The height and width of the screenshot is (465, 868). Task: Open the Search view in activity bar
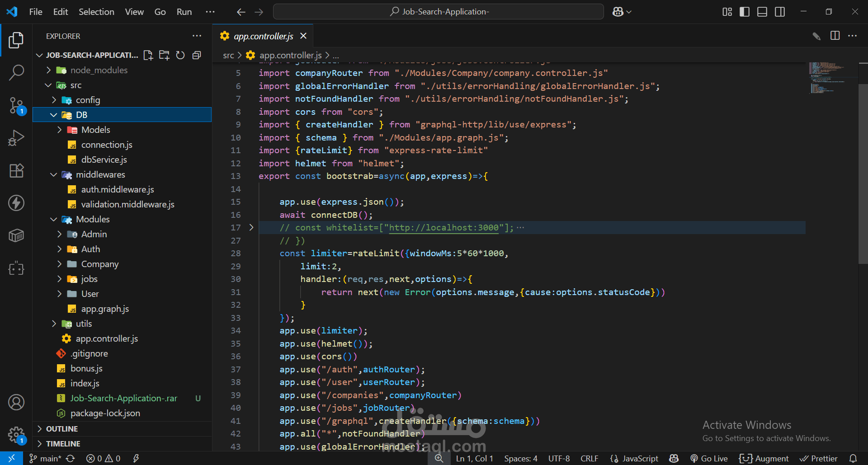pyautogui.click(x=16, y=72)
